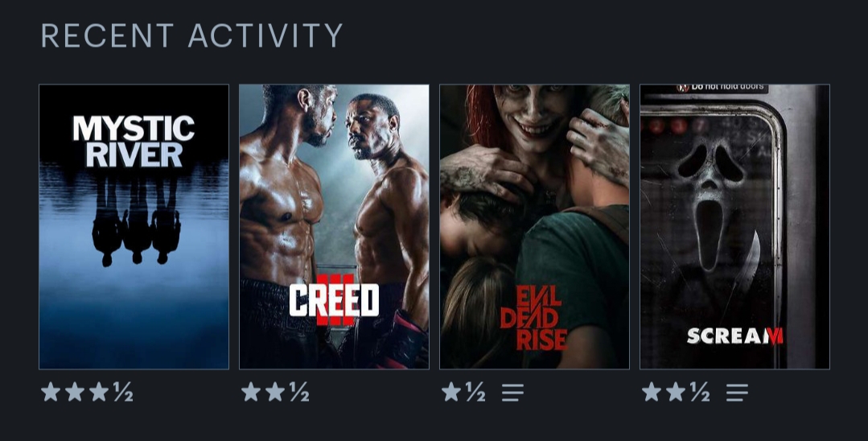Open the review icon under Scream VI
Screen dimensions: 868x441
[737, 392]
